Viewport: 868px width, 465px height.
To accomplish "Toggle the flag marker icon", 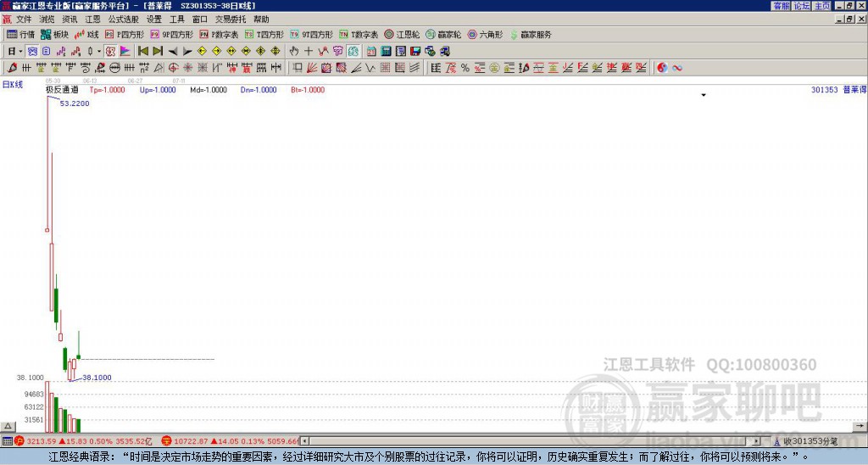I will pyautogui.click(x=125, y=52).
